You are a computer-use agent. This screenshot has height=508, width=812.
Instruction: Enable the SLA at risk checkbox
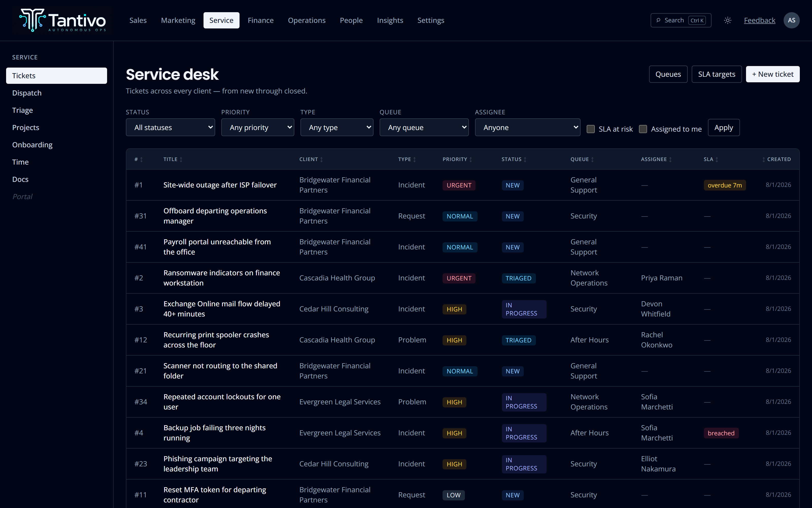[x=590, y=129]
